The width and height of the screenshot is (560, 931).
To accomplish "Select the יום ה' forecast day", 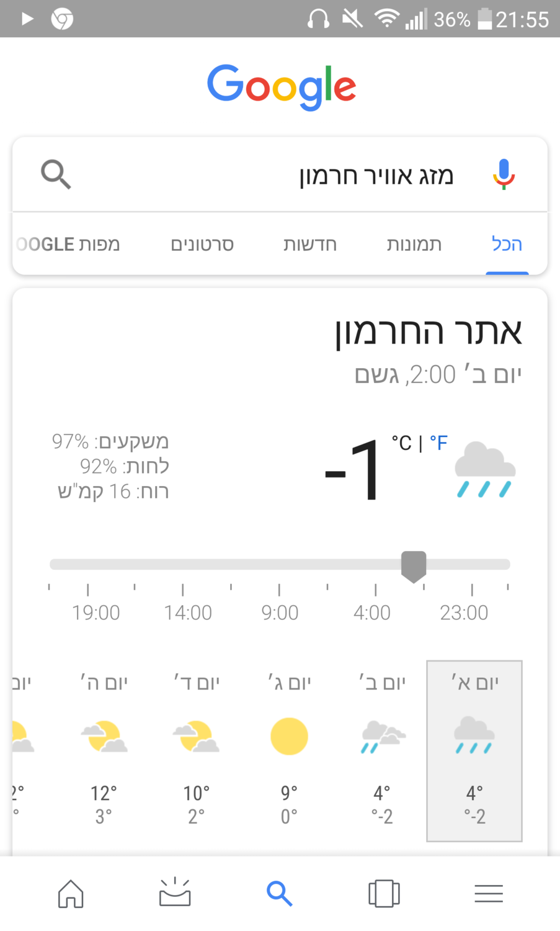I will coord(104,751).
